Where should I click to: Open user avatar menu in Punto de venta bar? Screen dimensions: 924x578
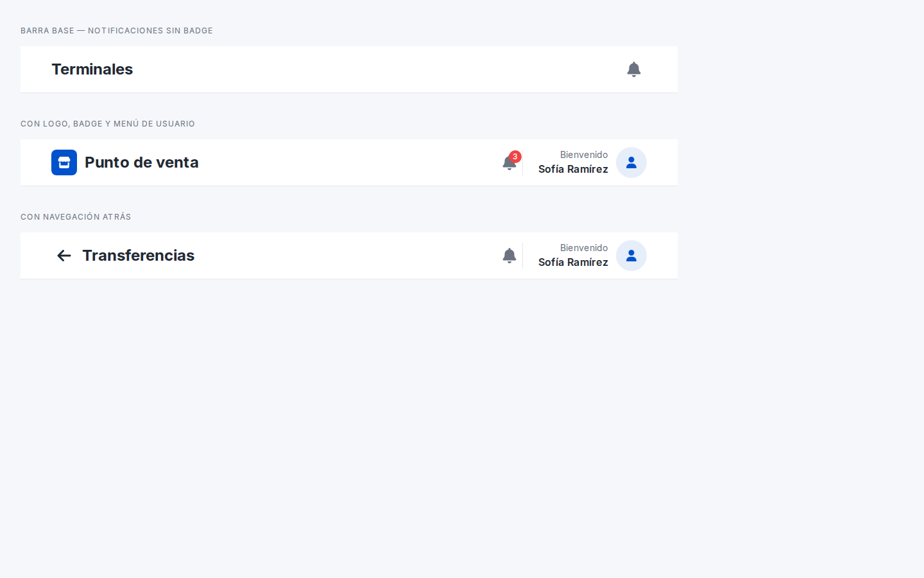[x=631, y=162]
